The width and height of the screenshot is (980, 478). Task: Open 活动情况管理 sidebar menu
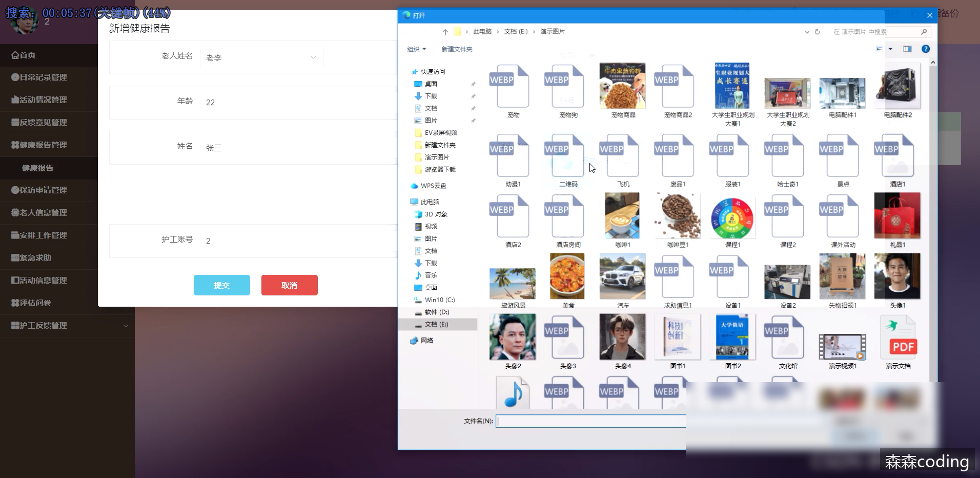pyautogui.click(x=49, y=100)
